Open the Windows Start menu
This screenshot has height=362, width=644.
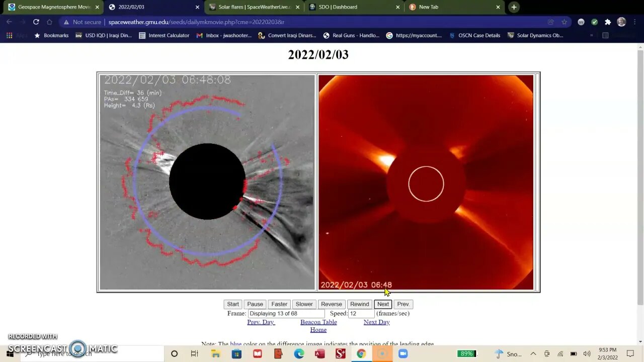tap(10, 354)
